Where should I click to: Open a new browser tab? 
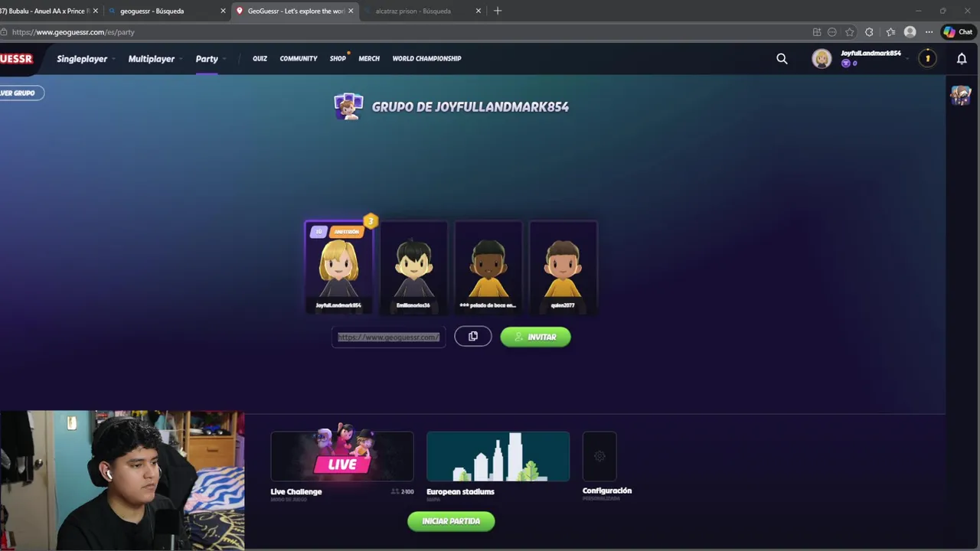[498, 11]
